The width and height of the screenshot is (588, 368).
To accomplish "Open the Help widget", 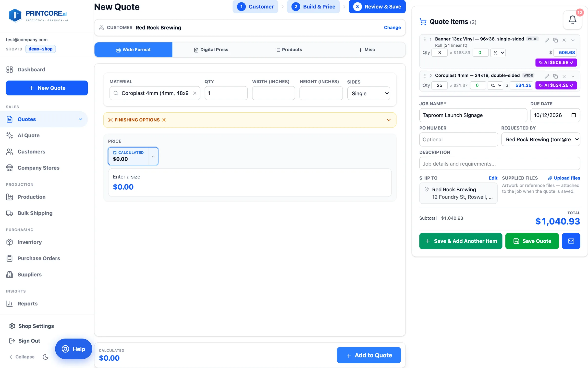I will click(x=73, y=349).
